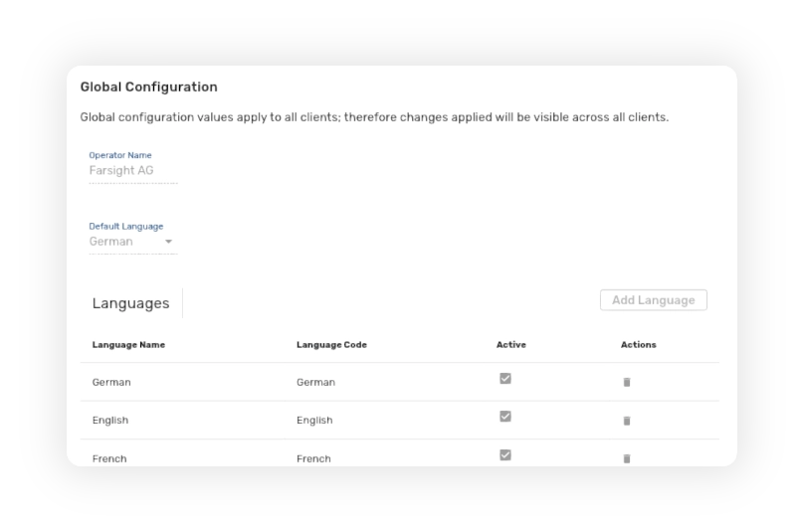
Task: Select the French language name cell
Action: [x=109, y=458]
